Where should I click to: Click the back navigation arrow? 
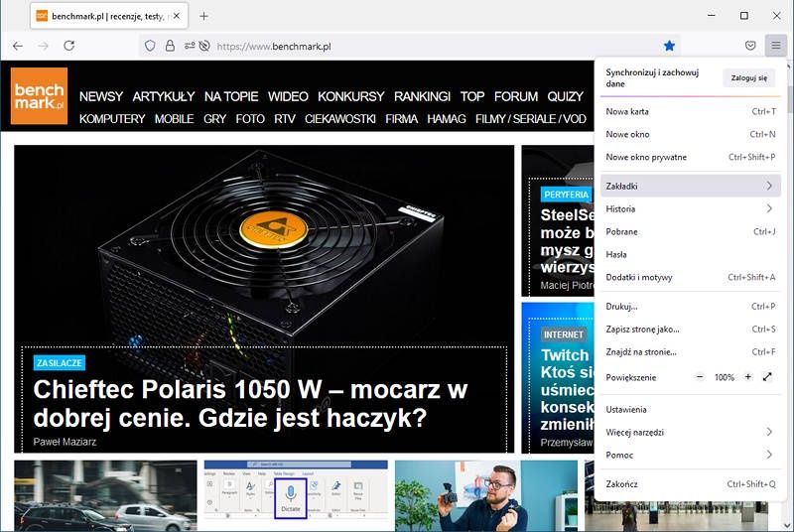pyautogui.click(x=18, y=46)
